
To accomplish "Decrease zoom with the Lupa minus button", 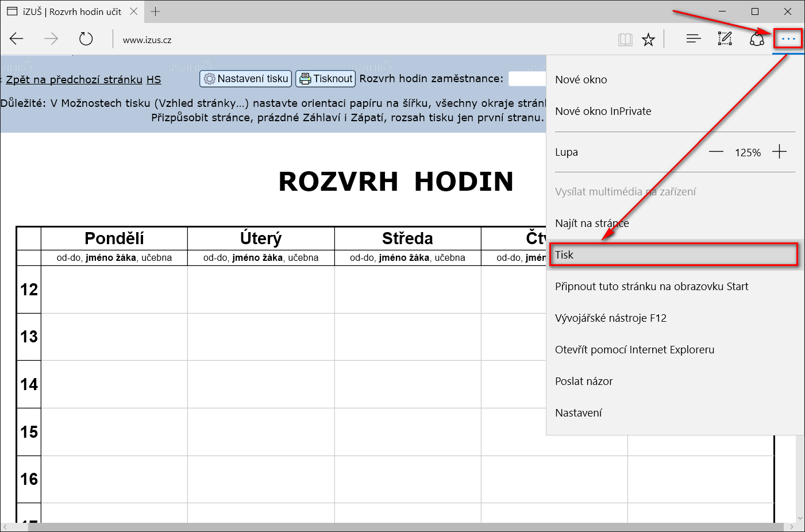I will click(x=716, y=152).
